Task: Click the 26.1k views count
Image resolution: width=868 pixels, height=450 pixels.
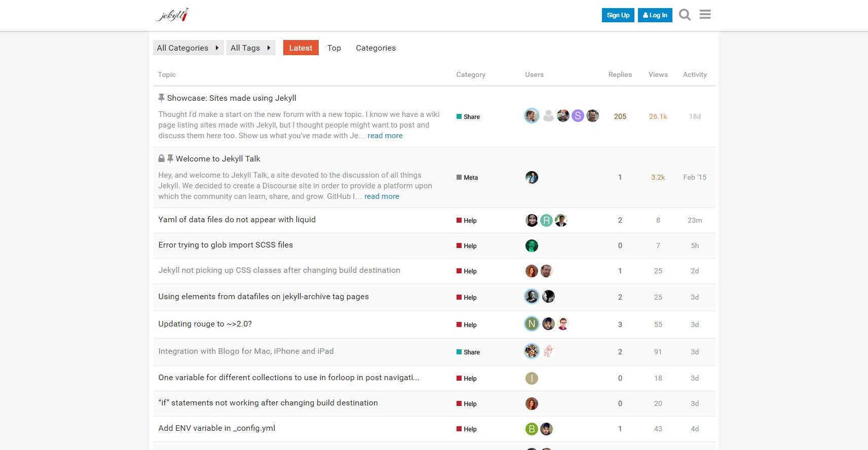Action: point(658,116)
